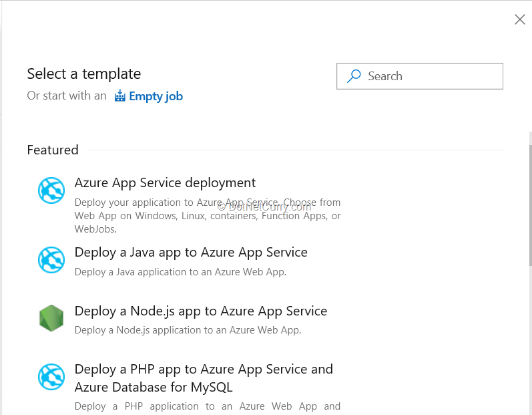Image resolution: width=532 pixels, height=415 pixels.
Task: Click the vertical scrollbar thumb
Action: [x=530, y=205]
